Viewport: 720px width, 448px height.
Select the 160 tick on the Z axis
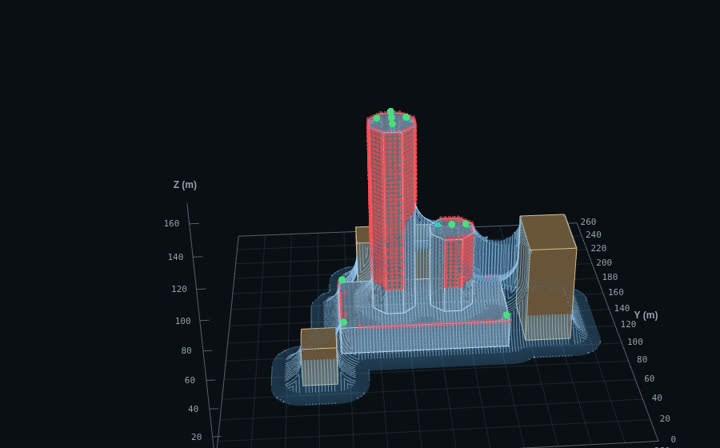(x=171, y=223)
